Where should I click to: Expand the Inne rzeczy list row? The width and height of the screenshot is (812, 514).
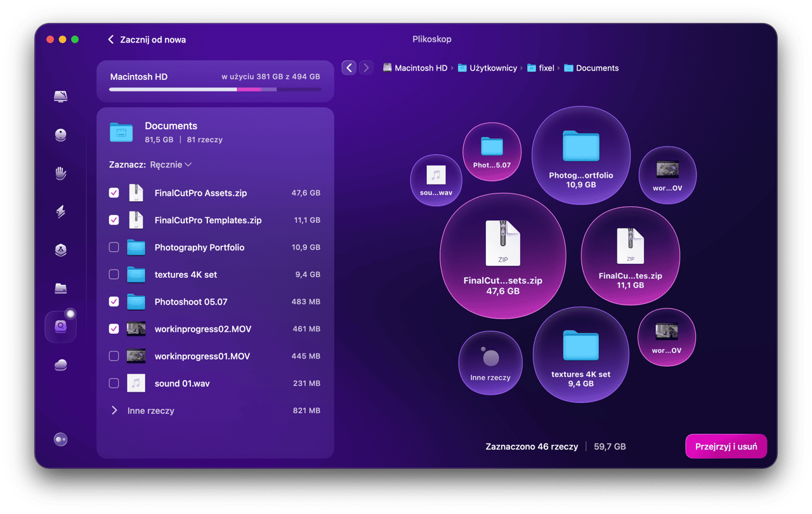coord(115,411)
